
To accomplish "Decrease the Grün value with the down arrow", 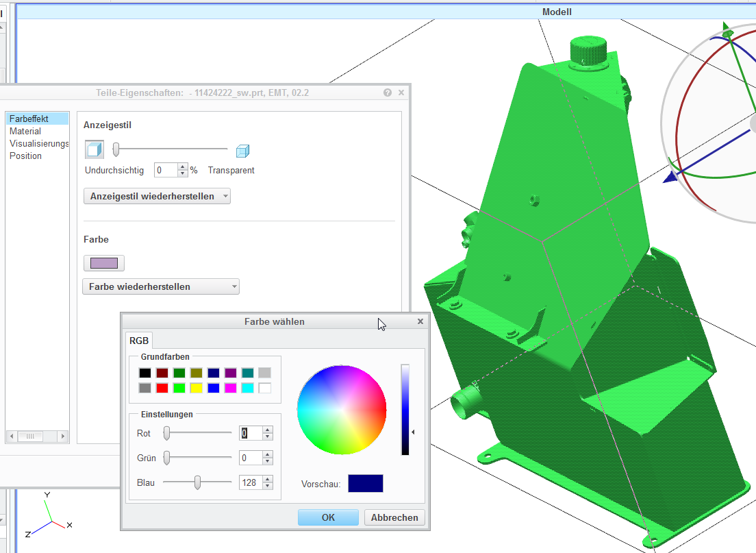I will (268, 461).
